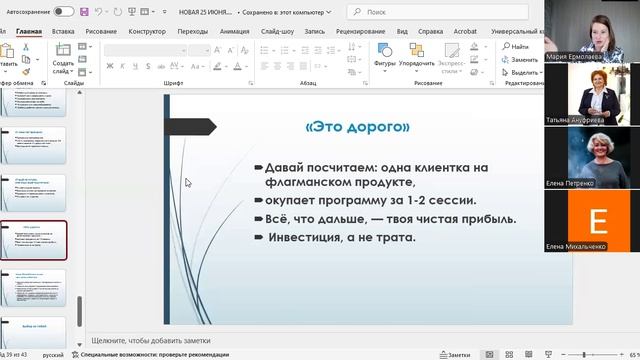Click the Shape Outline icon
Screen dimensions: 640x360
coord(474,60)
